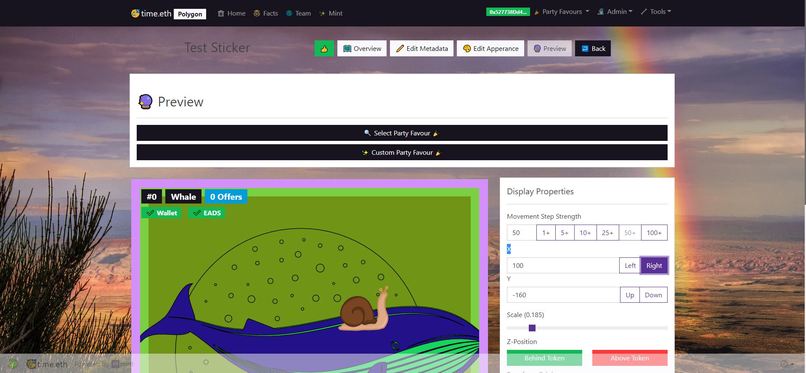The width and height of the screenshot is (806, 373).
Task: Click the Polygon network badge
Action: pos(190,14)
